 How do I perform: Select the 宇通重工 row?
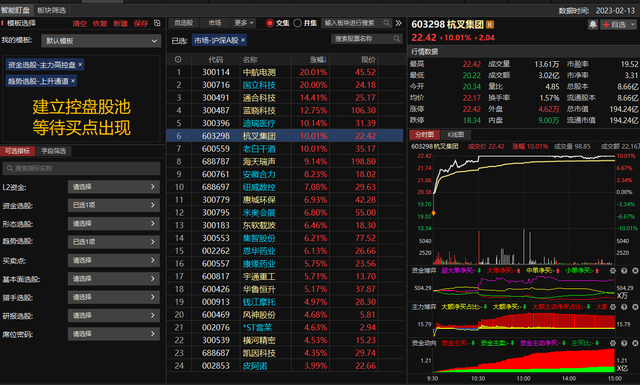285,276
